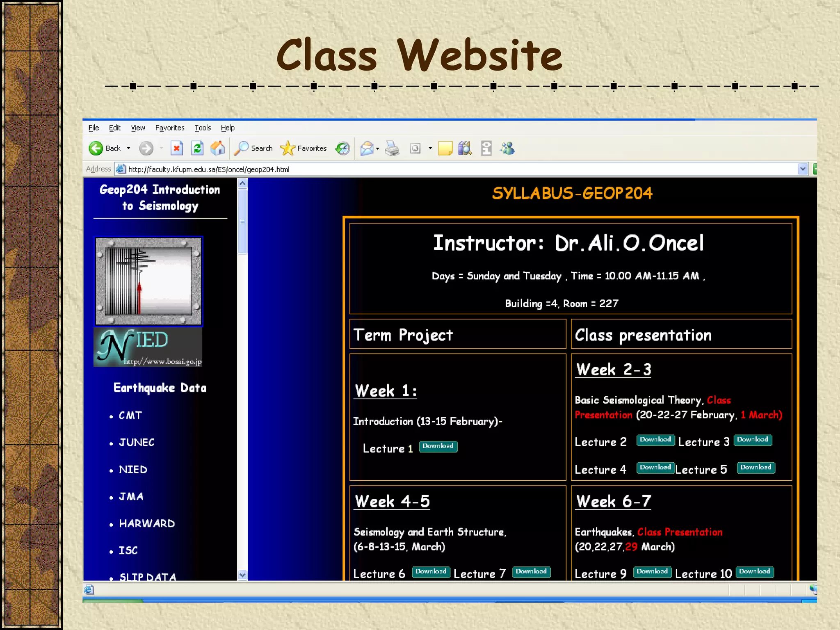Click the sidebar scrollbar thumb
The height and width of the screenshot is (630, 840).
(x=242, y=221)
